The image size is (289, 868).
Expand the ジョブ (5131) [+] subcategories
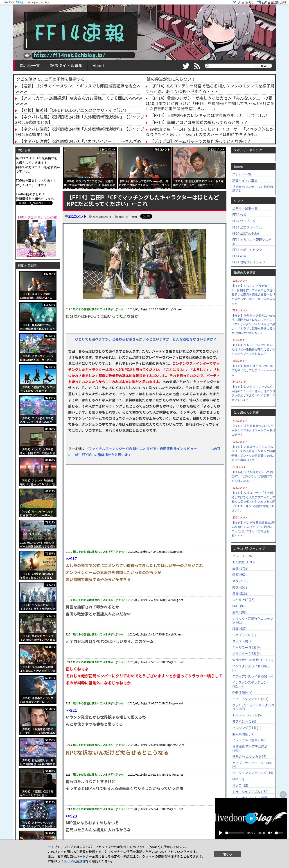coord(254,635)
